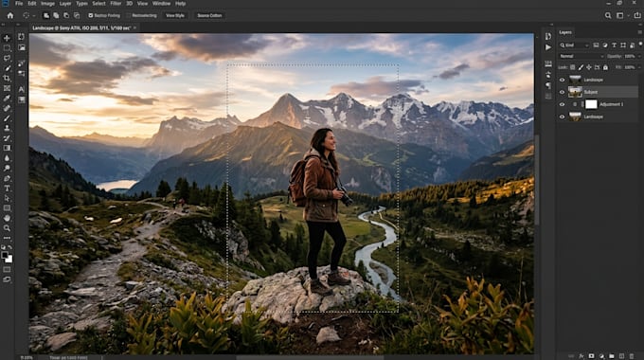Pick the Lasso tool

click(x=7, y=58)
